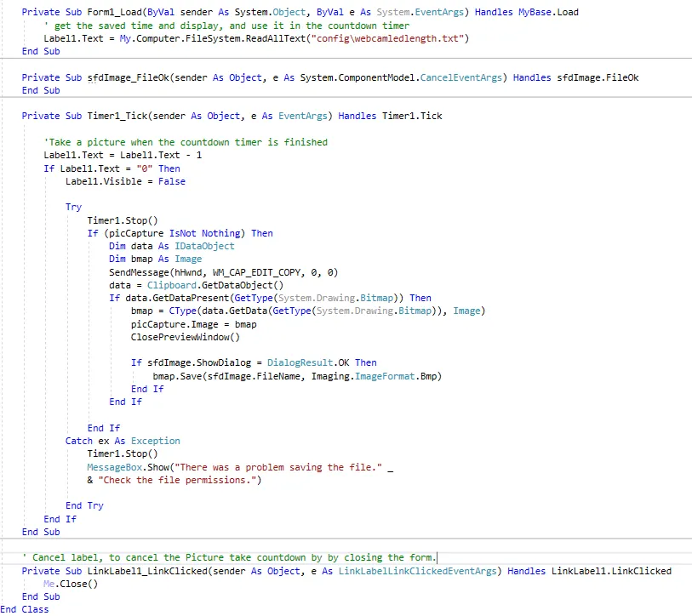
Task: Click the comment 'Take a picture when the countdown'
Action: pos(186,142)
